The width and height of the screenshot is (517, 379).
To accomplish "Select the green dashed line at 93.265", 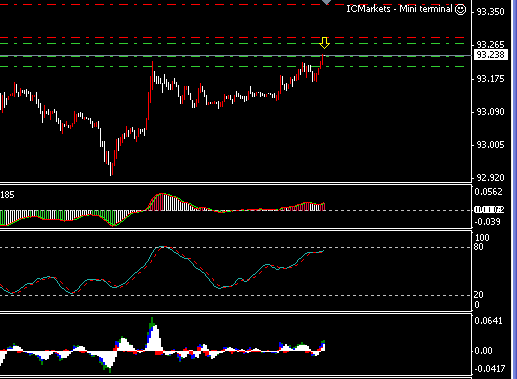I will [232, 44].
